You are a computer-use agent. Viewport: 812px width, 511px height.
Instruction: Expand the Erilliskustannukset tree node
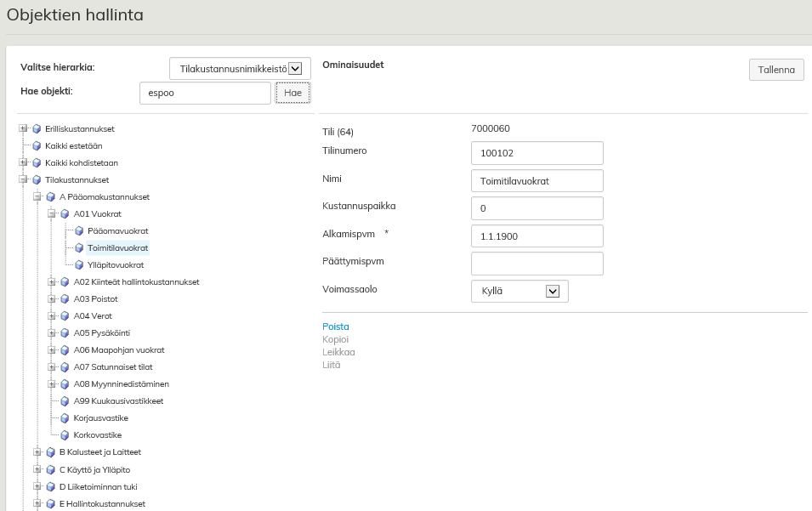point(23,129)
